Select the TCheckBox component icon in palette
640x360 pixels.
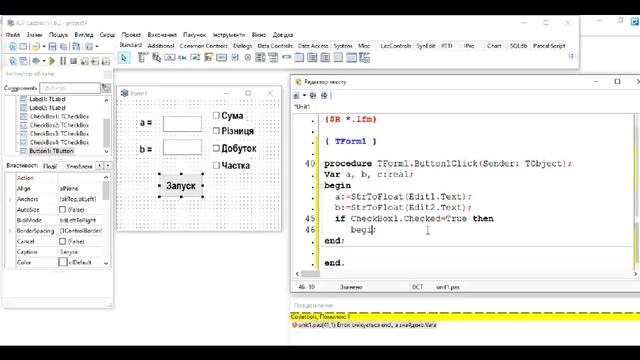tap(235, 58)
